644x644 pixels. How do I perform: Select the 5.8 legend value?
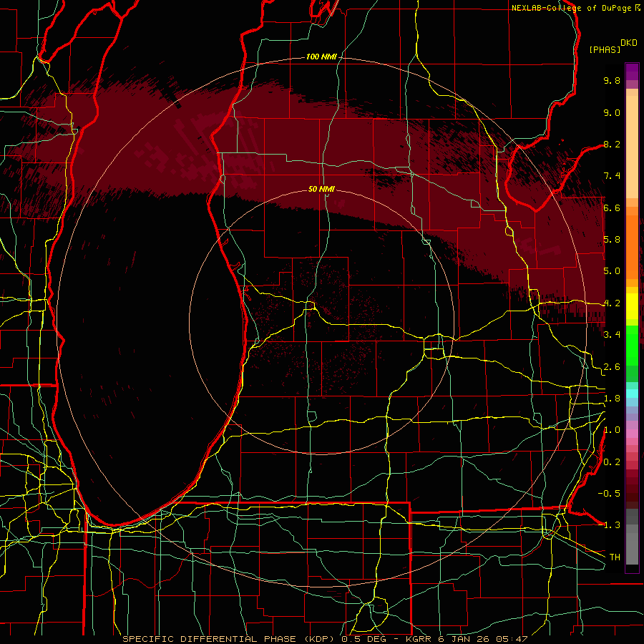pos(612,240)
